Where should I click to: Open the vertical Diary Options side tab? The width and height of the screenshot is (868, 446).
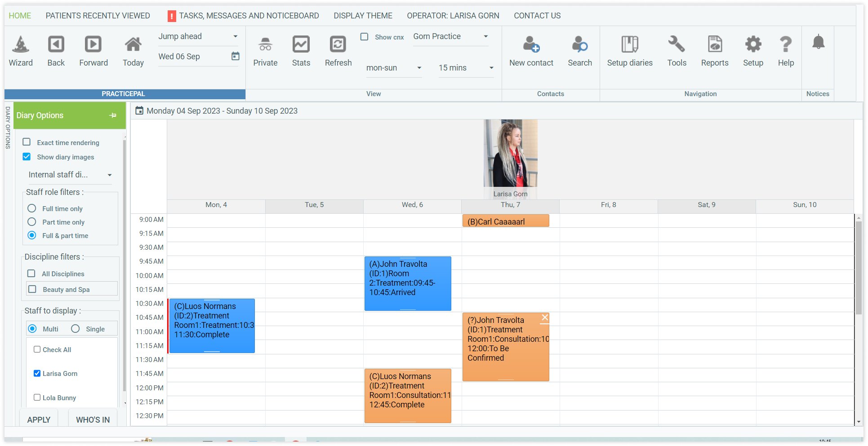coord(8,128)
